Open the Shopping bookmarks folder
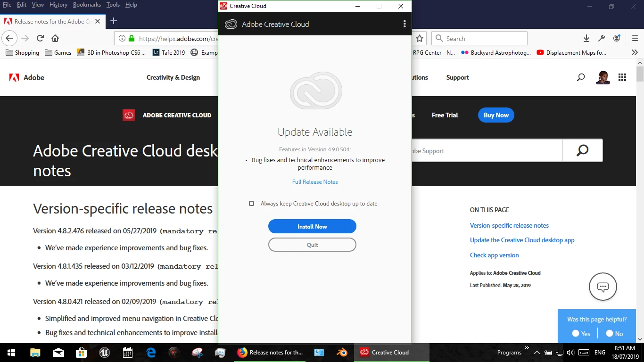Viewport: 644px width, 362px height. point(22,53)
